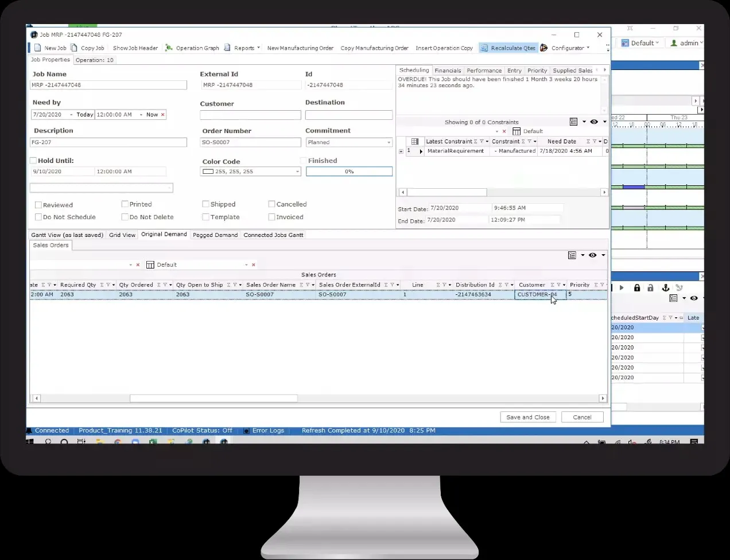730x560 pixels.
Task: Click the New Job toolbar icon
Action: (x=38, y=48)
